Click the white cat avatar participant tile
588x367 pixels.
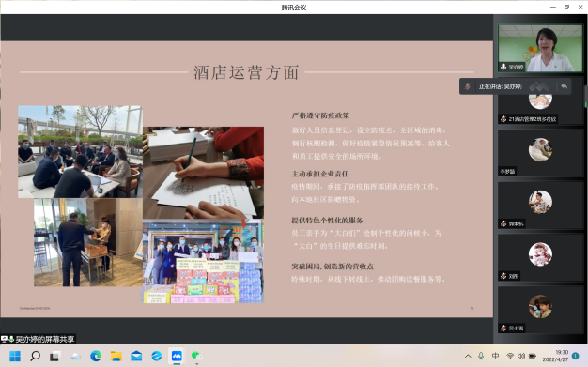point(540,153)
